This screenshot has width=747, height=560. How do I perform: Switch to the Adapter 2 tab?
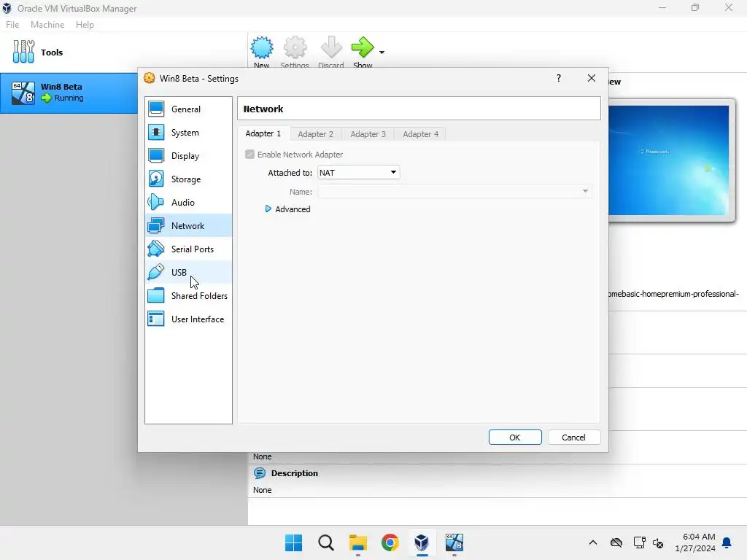point(315,134)
